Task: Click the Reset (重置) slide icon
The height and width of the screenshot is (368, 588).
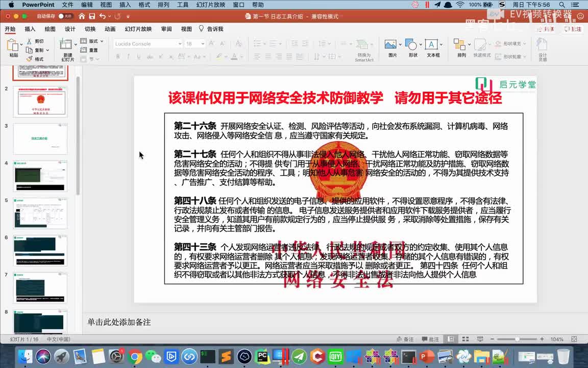Action: point(83,50)
